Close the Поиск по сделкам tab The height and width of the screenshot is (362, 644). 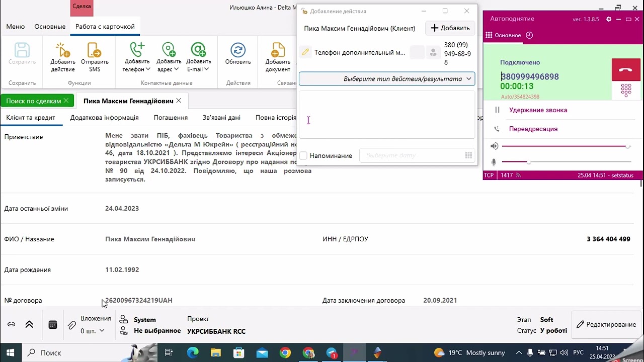[x=66, y=101]
